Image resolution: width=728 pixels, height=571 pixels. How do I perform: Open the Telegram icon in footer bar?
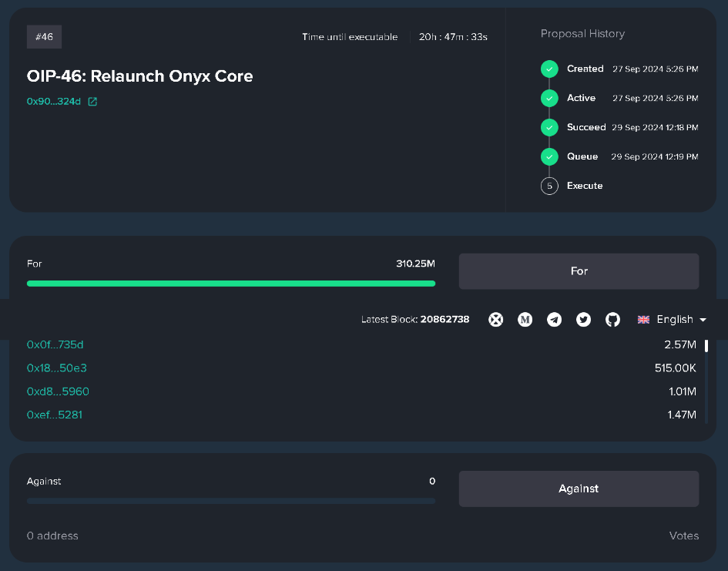pos(555,319)
